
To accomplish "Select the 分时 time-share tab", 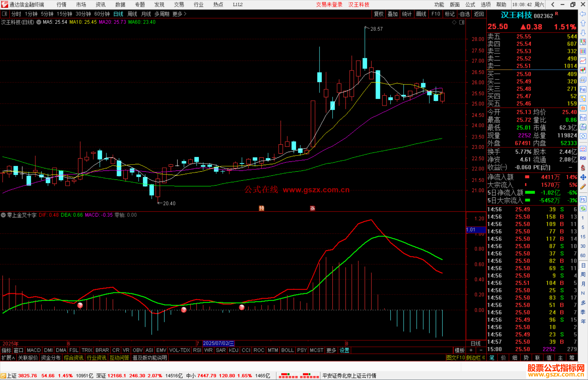I will (x=16, y=14).
